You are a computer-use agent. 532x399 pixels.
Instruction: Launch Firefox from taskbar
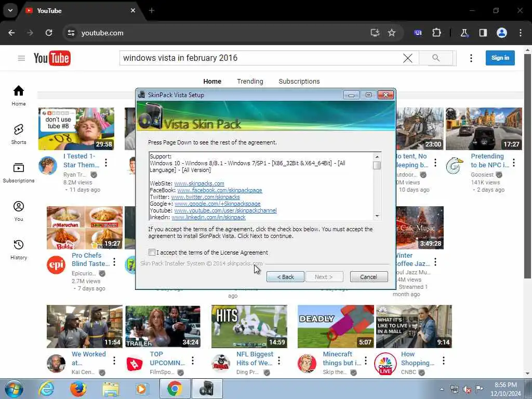[78, 389]
